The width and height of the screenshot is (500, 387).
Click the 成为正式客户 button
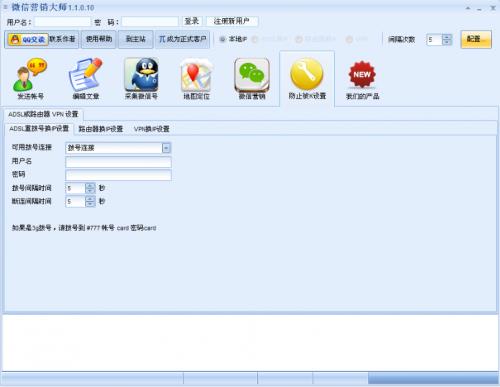click(x=182, y=39)
